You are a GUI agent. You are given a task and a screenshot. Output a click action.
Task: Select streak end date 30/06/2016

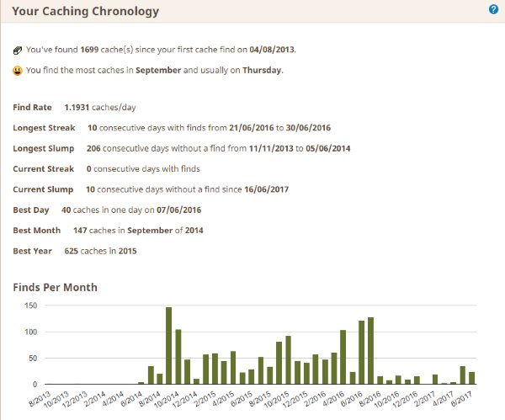point(308,128)
